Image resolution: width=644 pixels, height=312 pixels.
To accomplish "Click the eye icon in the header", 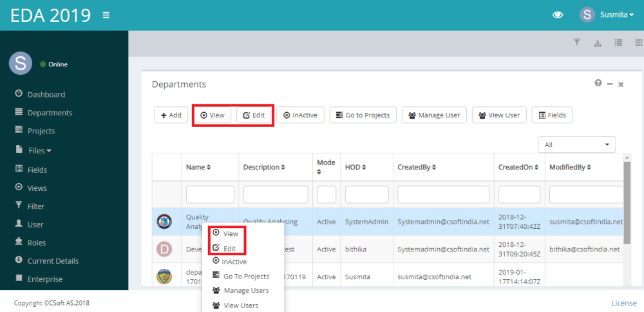I will coord(557,15).
